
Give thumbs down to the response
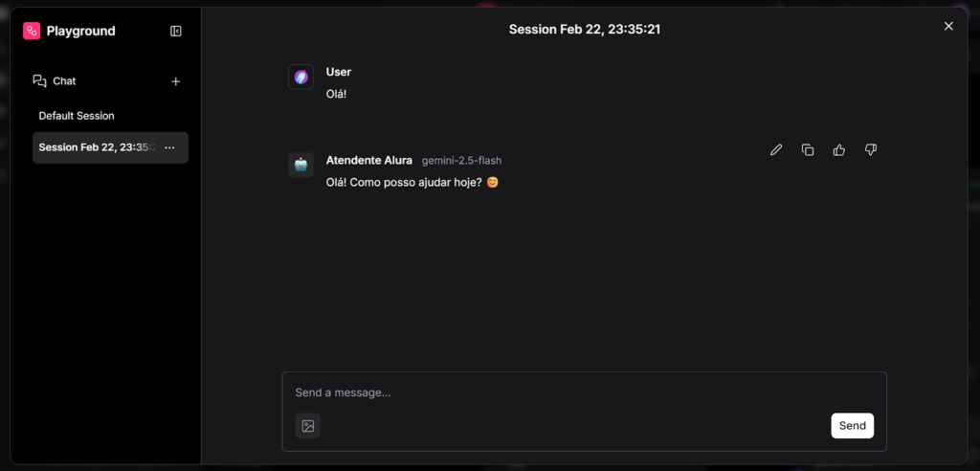(871, 149)
